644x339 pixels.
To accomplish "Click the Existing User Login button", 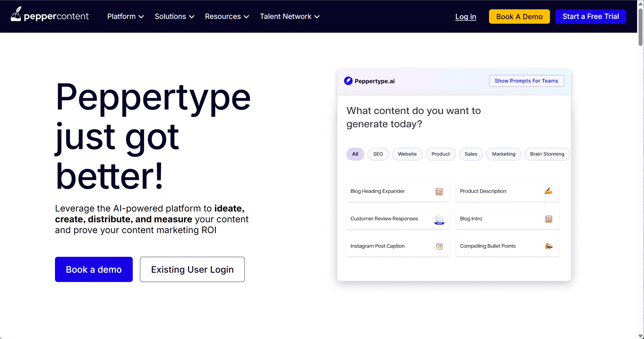I will (x=192, y=269).
